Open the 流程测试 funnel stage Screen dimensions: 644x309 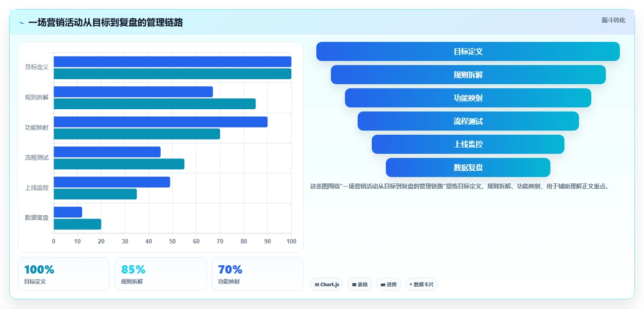point(468,121)
